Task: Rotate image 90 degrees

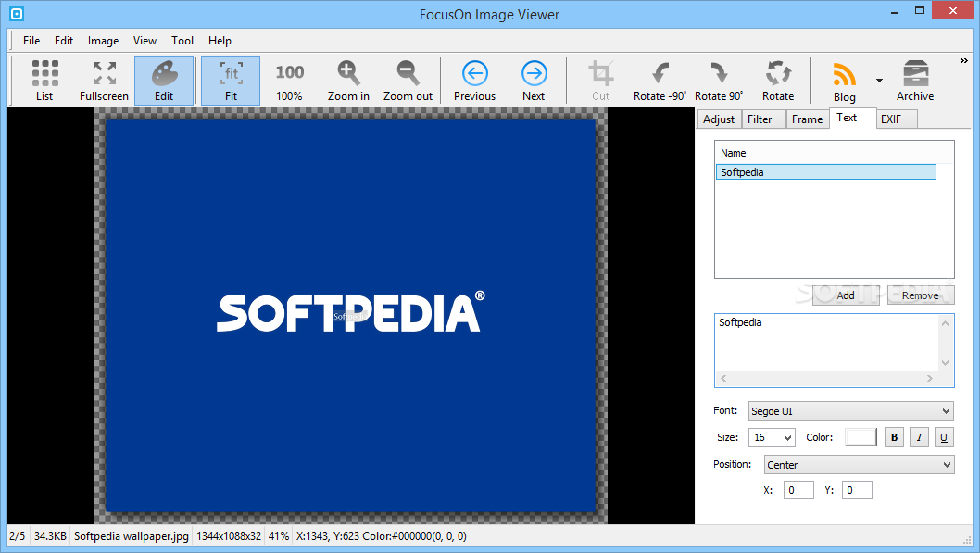Action: coord(719,81)
